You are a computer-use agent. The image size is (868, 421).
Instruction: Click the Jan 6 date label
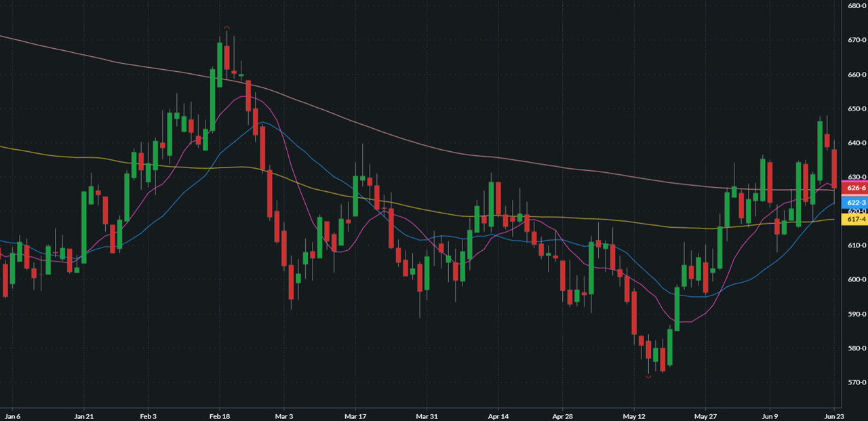(x=12, y=416)
